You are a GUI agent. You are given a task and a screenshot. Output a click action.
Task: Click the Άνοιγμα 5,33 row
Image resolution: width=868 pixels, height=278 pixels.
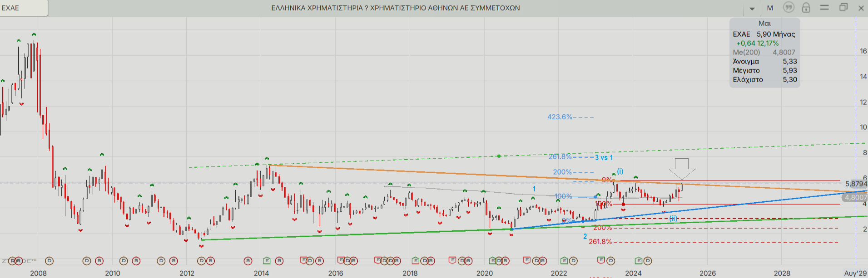click(765, 61)
